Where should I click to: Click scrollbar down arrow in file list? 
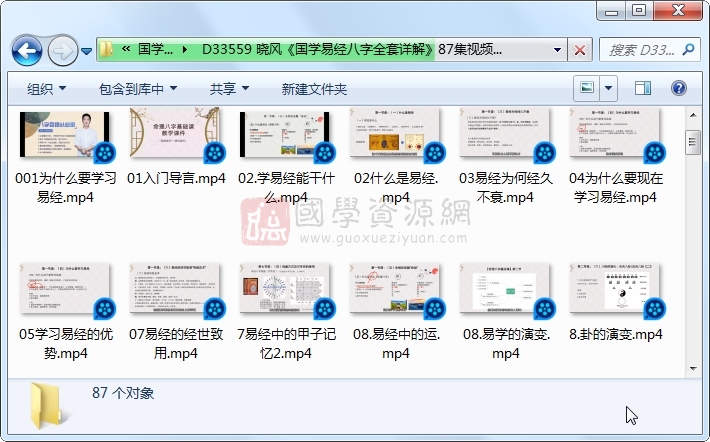tap(693, 369)
